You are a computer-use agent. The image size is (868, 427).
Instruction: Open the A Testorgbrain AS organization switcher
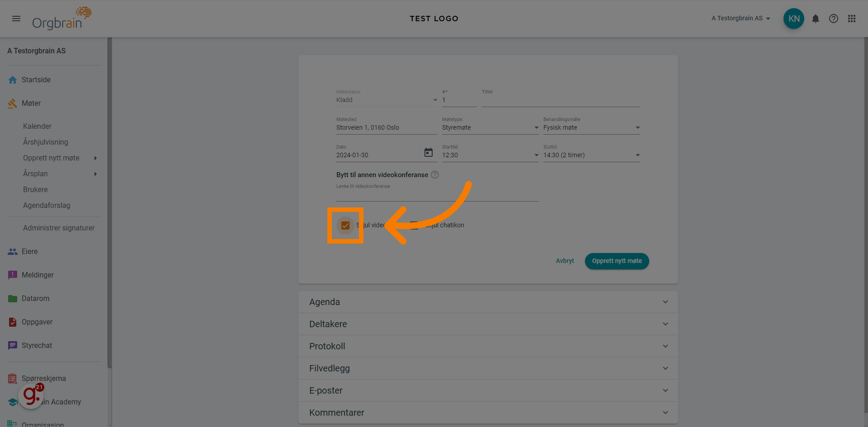[x=741, y=19]
